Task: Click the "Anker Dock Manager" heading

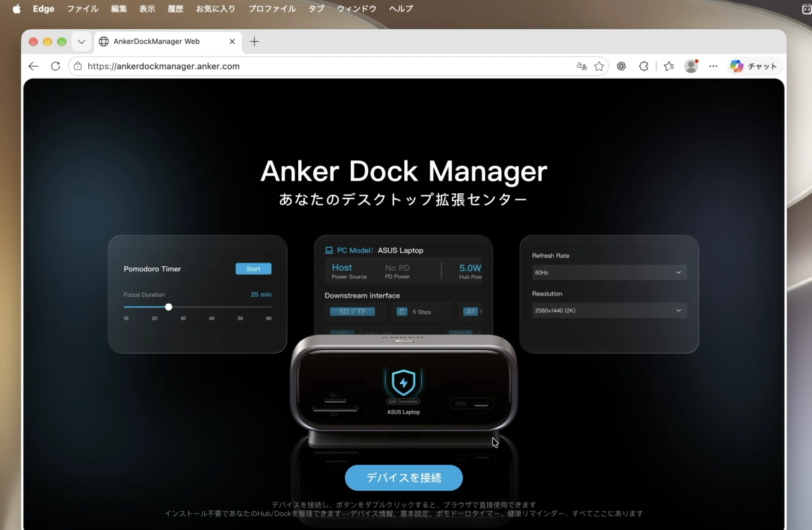Action: pos(403,171)
